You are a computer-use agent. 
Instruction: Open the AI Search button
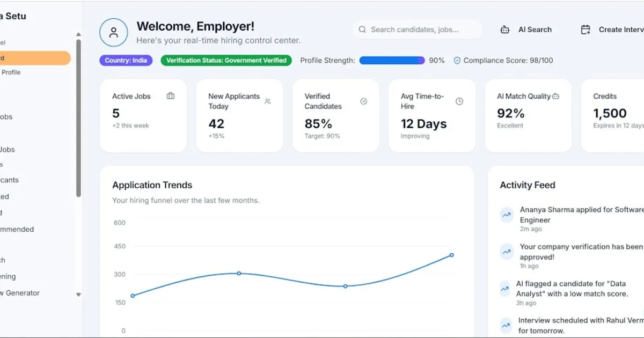[x=526, y=30]
